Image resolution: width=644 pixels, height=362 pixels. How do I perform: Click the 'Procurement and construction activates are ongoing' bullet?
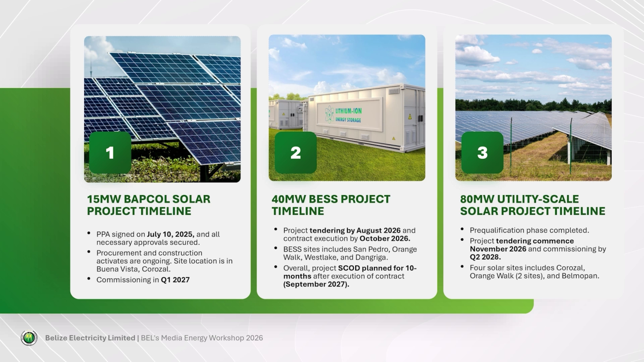(160, 260)
